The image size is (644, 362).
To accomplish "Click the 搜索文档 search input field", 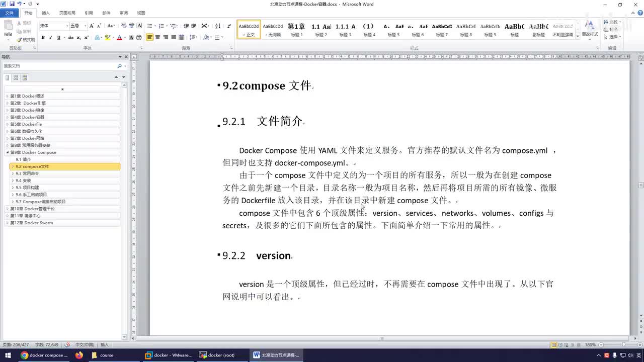I will click(x=59, y=66).
